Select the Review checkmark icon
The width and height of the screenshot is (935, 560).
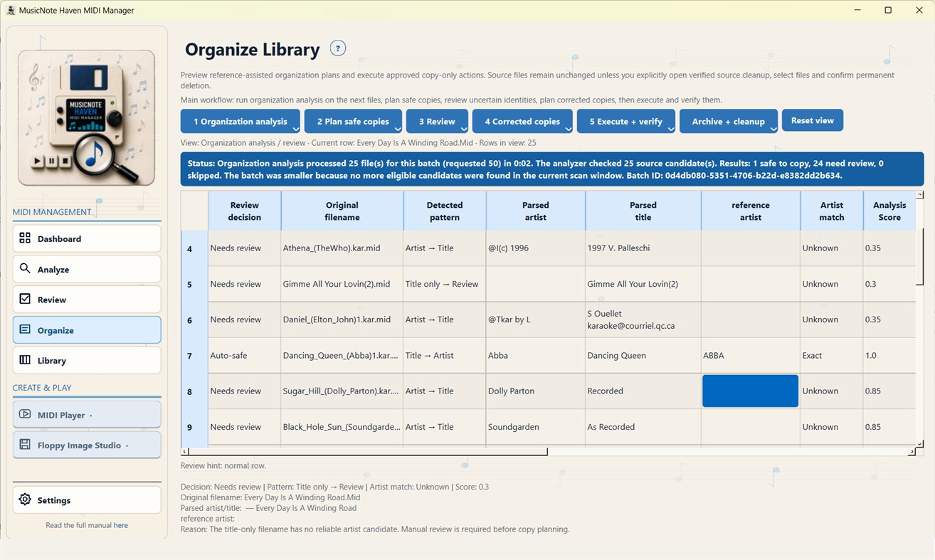[25, 300]
